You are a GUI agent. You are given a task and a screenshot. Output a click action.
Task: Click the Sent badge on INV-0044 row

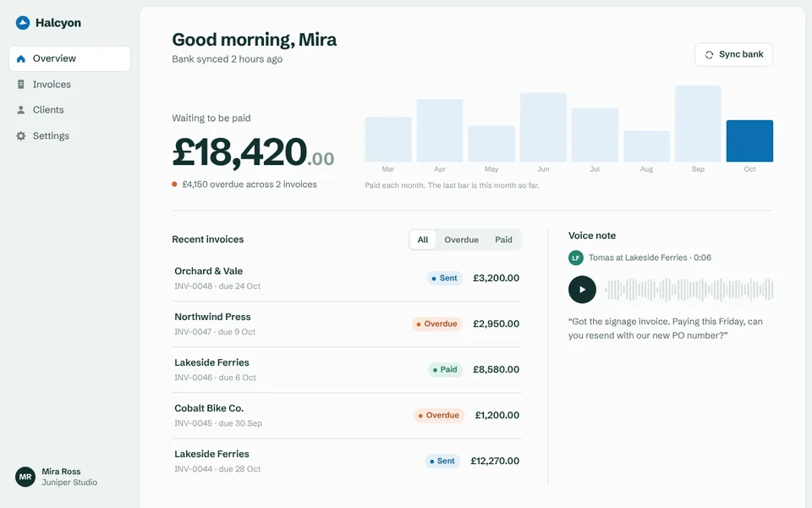pyautogui.click(x=442, y=461)
